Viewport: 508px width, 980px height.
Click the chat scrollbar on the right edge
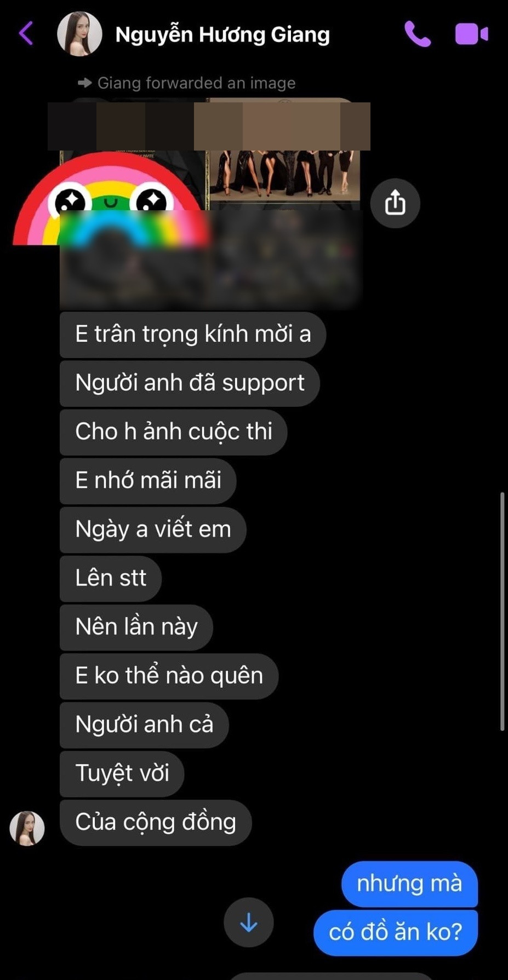point(503,612)
